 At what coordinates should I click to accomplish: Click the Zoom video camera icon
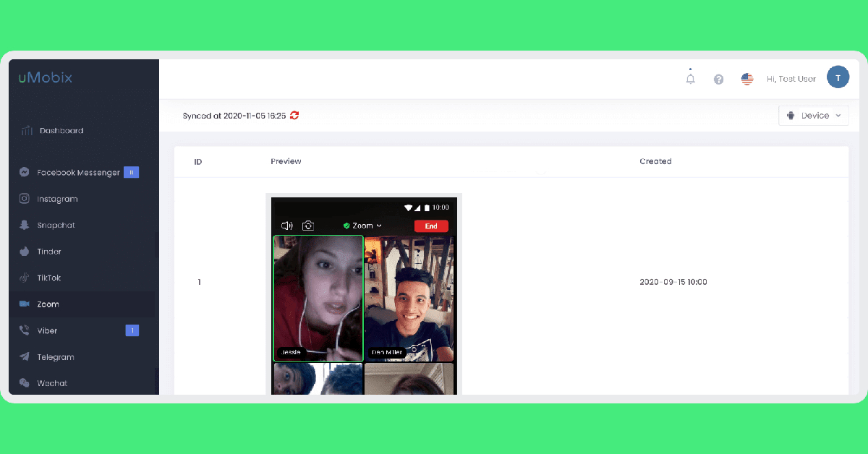pyautogui.click(x=25, y=304)
